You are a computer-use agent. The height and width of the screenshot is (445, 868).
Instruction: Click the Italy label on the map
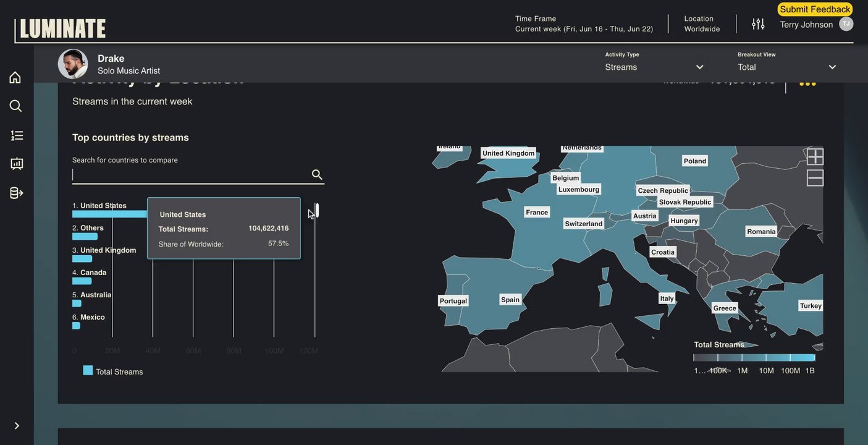point(667,299)
